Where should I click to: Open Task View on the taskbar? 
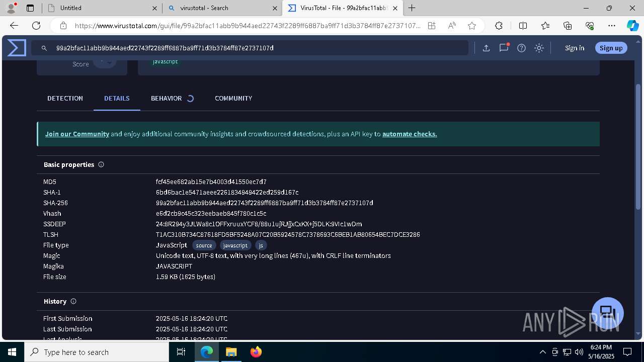coord(182,352)
